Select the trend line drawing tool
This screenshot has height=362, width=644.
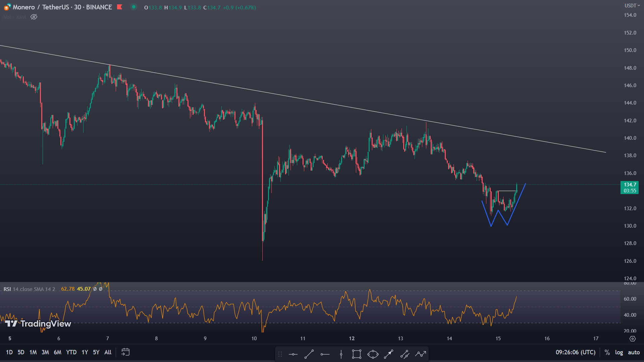309,354
